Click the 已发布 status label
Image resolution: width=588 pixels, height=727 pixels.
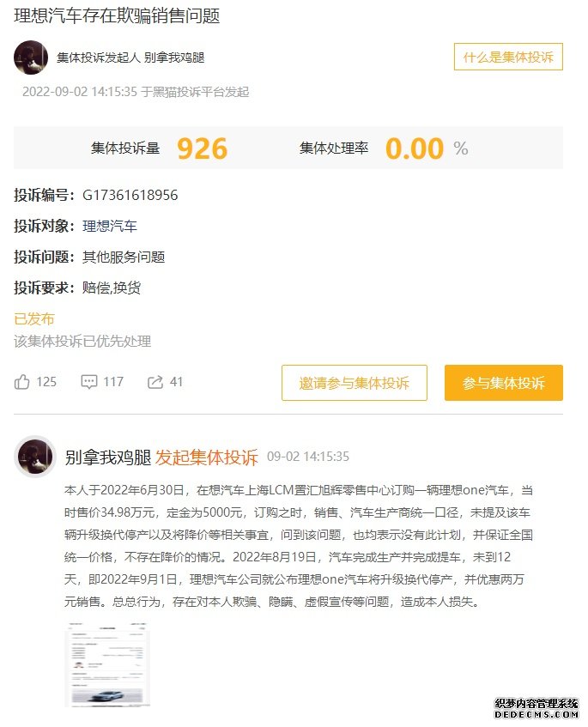point(34,319)
